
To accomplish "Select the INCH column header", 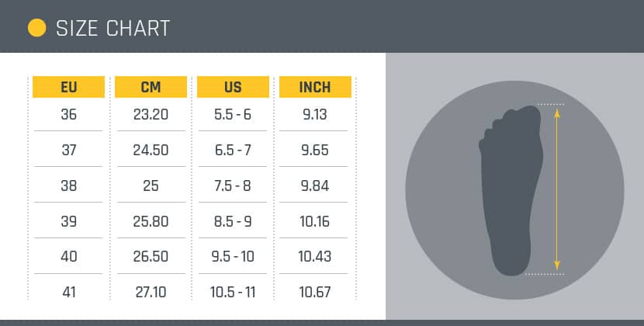I will [315, 87].
